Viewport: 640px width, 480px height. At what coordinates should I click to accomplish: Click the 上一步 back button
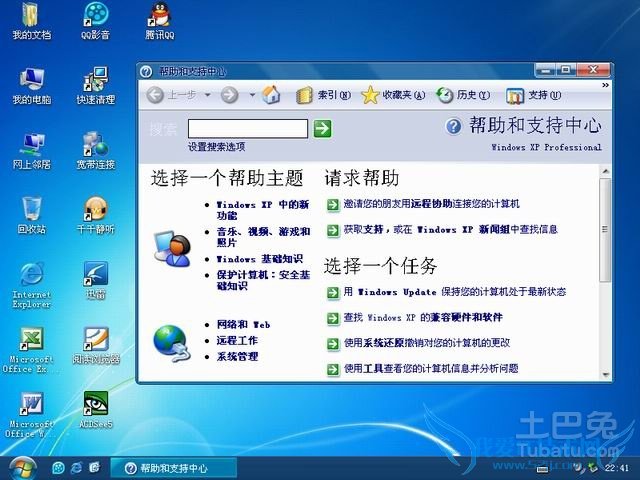point(171,95)
